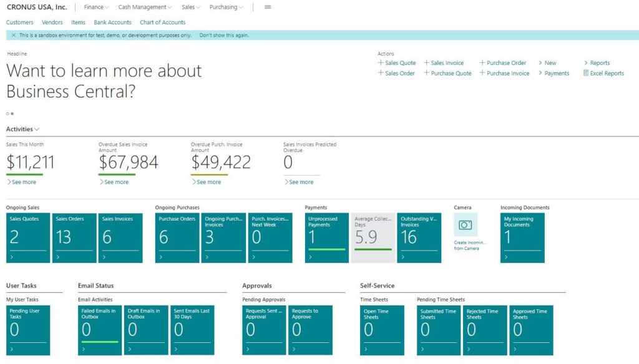Click Don't show this again link

click(x=224, y=35)
